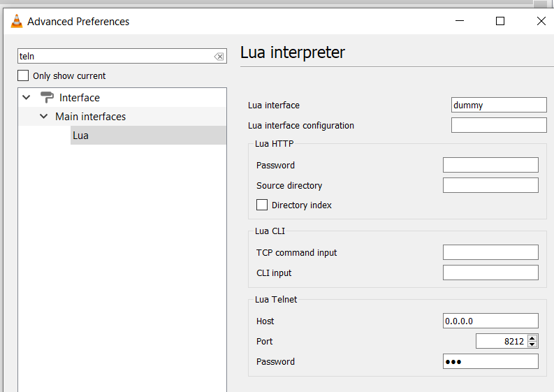Image resolution: width=554 pixels, height=392 pixels.
Task: Decrease the Telnet port with down arrow
Action: (532, 344)
